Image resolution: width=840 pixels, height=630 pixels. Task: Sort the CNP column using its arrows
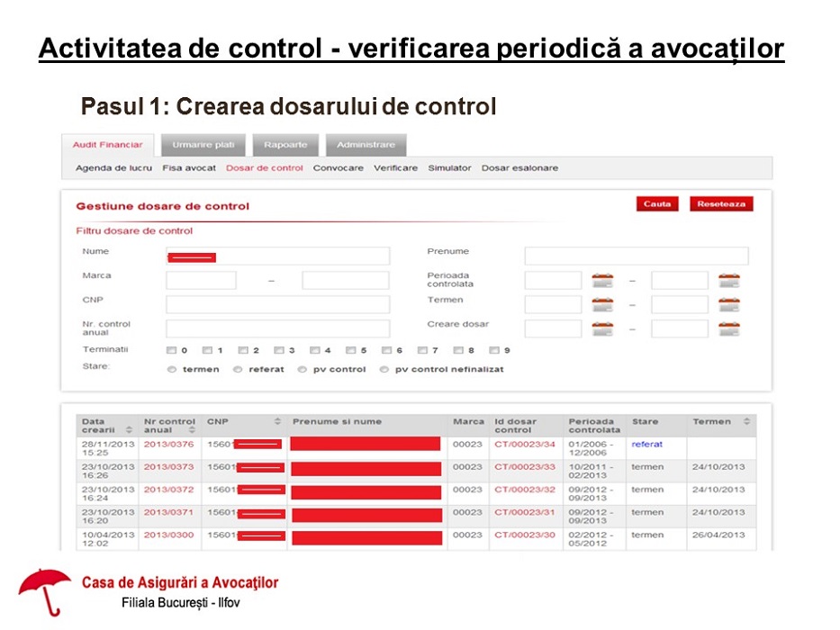[x=276, y=420]
